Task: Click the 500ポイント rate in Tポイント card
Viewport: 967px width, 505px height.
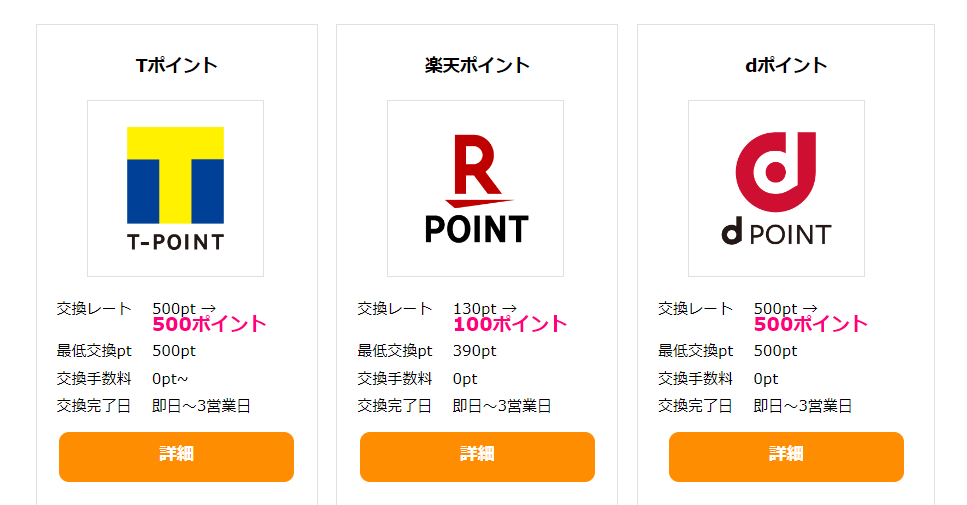Action: point(209,324)
